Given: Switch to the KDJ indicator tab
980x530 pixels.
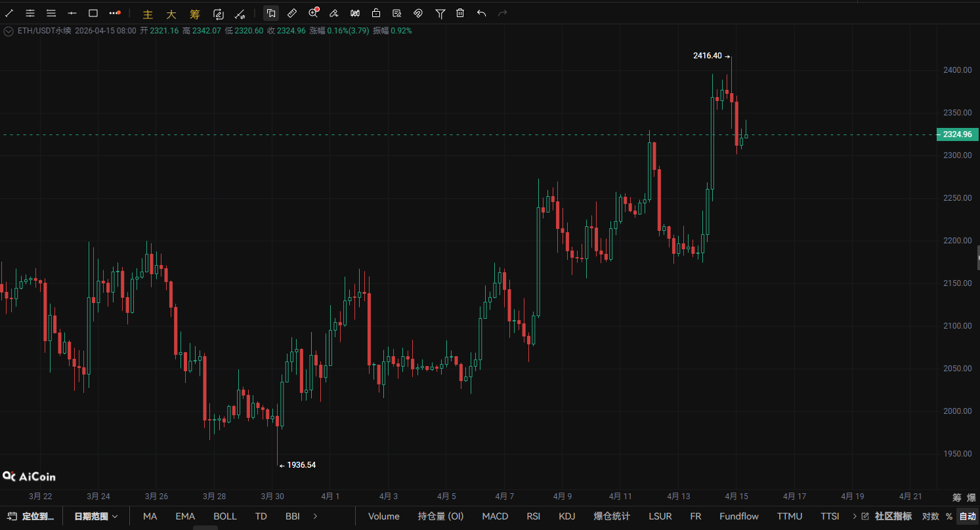Looking at the screenshot, I should coord(567,516).
